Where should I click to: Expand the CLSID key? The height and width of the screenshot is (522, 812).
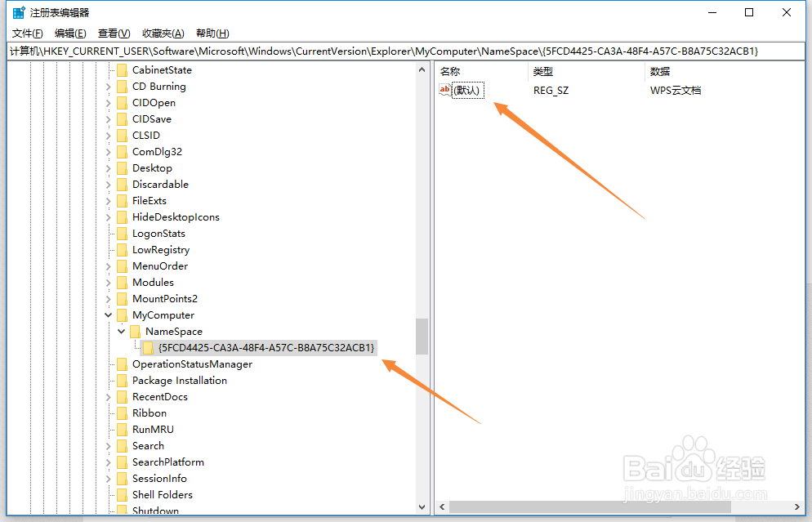(108, 136)
